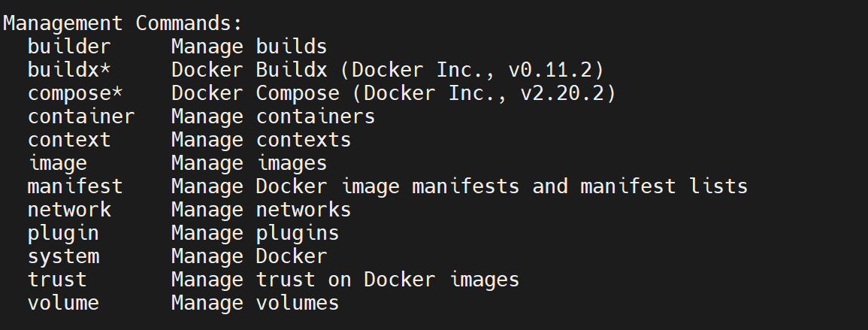The height and width of the screenshot is (330, 868).
Task: Click the "manifest" command name
Action: pyautogui.click(x=75, y=186)
